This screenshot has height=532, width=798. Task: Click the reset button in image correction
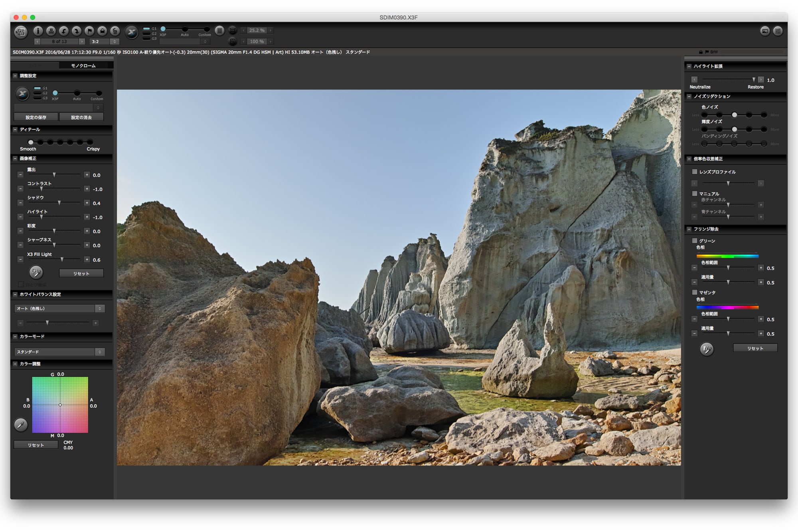pyautogui.click(x=81, y=273)
